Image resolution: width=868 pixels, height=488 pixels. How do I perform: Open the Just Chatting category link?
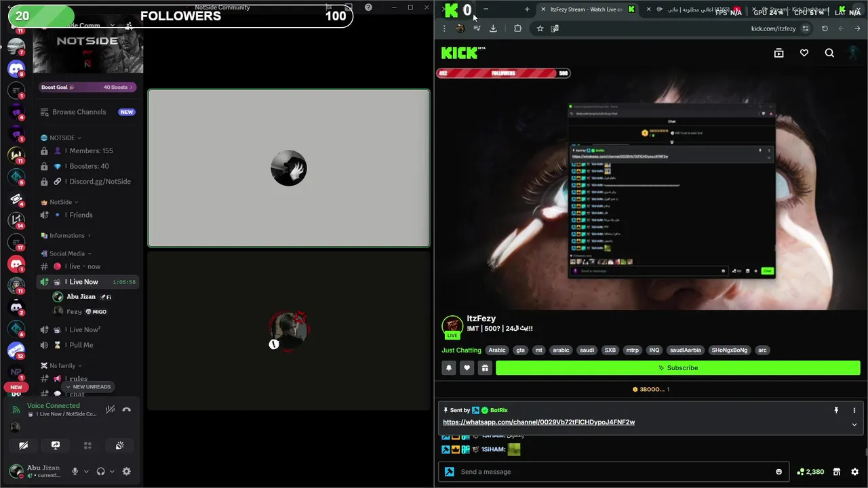461,350
